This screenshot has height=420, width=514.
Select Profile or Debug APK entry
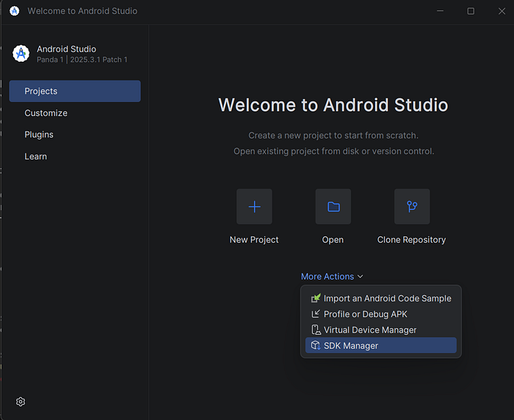pos(381,314)
